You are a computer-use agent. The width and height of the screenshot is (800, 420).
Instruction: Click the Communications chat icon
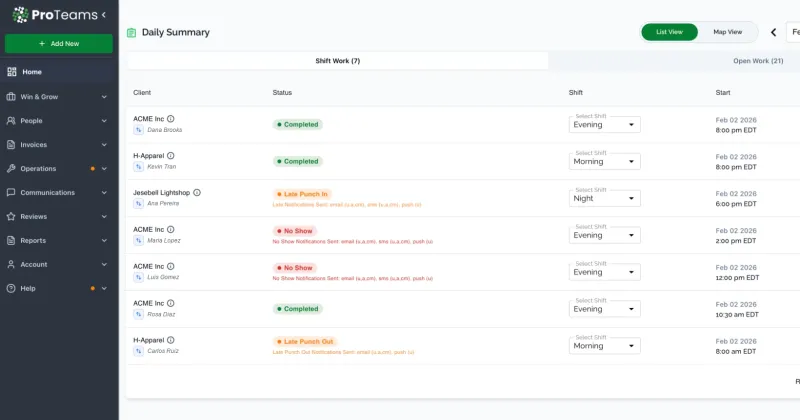point(11,192)
